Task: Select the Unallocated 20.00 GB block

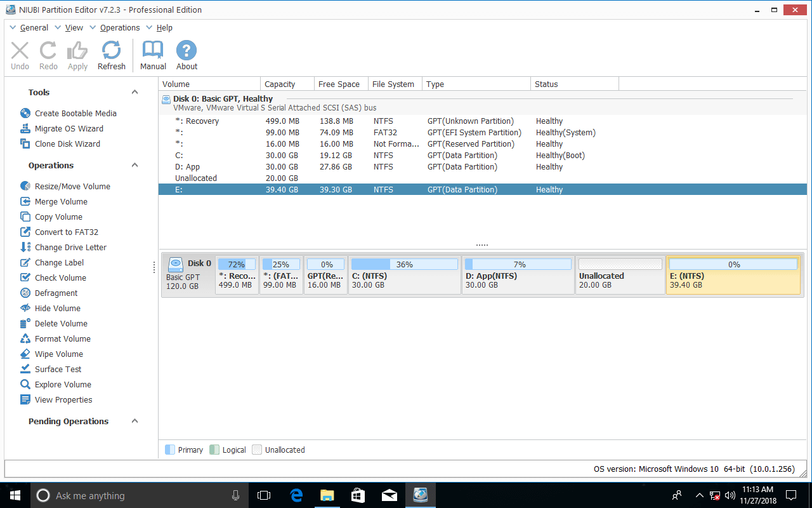Action: [620, 274]
